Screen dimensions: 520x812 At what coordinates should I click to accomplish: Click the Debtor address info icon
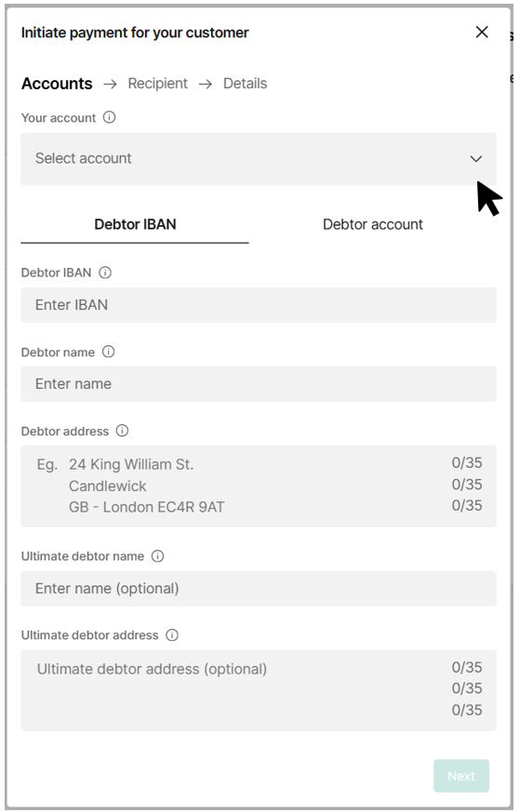122,431
